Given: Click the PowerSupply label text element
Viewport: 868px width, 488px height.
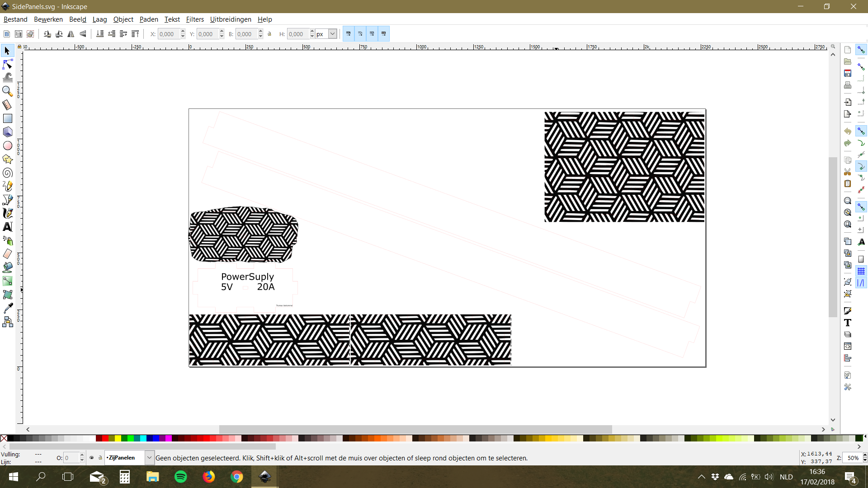Looking at the screenshot, I should [x=247, y=276].
